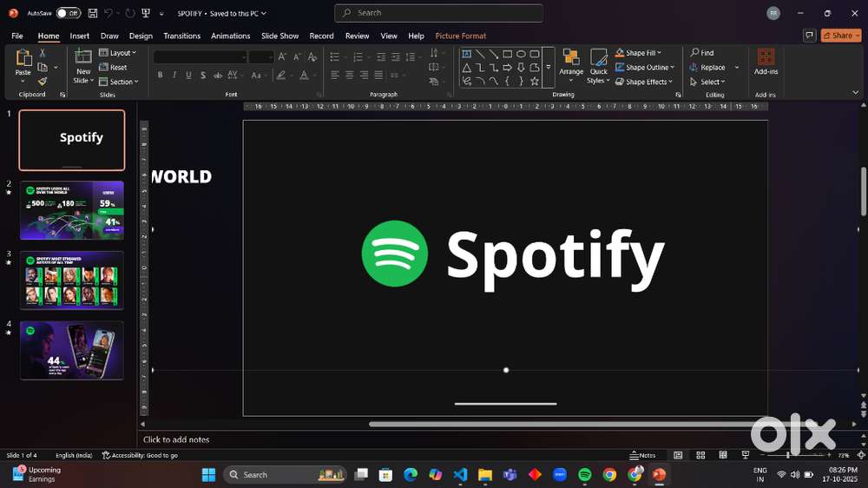The image size is (868, 488).
Task: Click the text Highlight Color icon
Action: (x=281, y=75)
